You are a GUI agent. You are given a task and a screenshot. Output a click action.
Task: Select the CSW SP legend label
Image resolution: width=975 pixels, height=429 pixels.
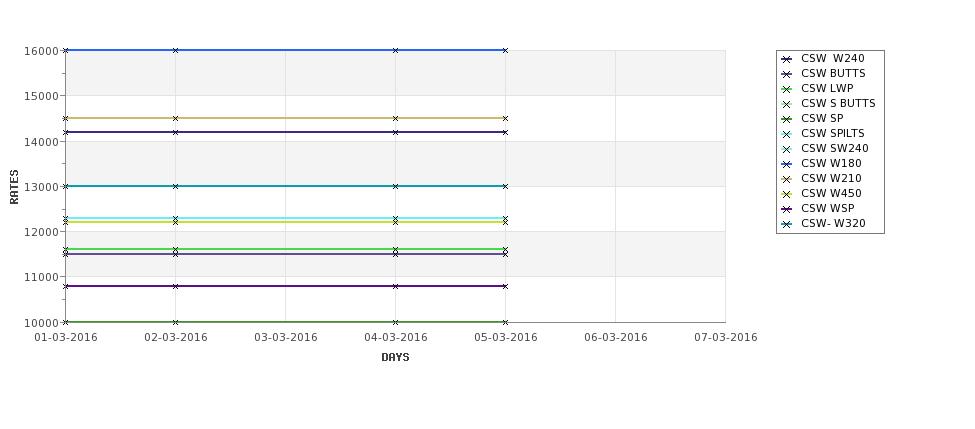click(x=822, y=118)
